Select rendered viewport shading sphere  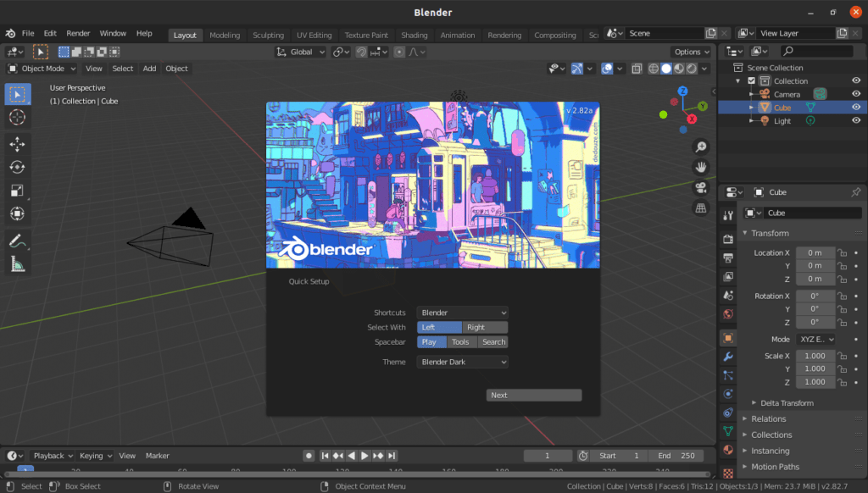692,69
